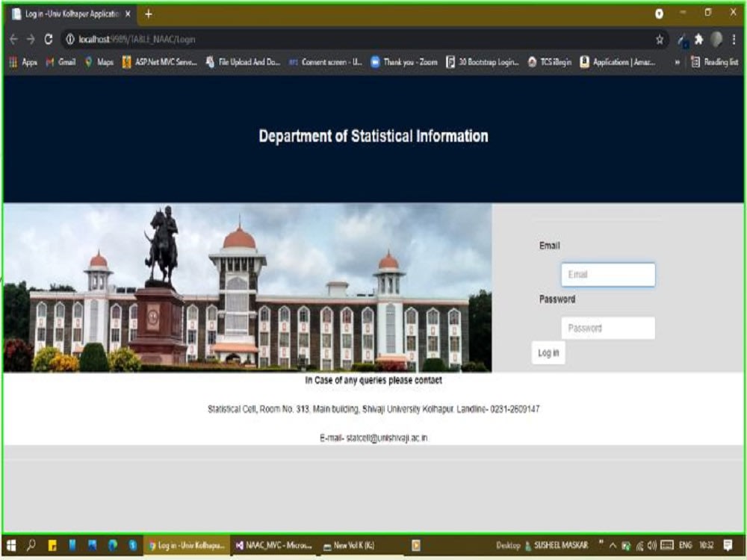
Task: Open the Chrome three-dot menu
Action: pyautogui.click(x=734, y=40)
